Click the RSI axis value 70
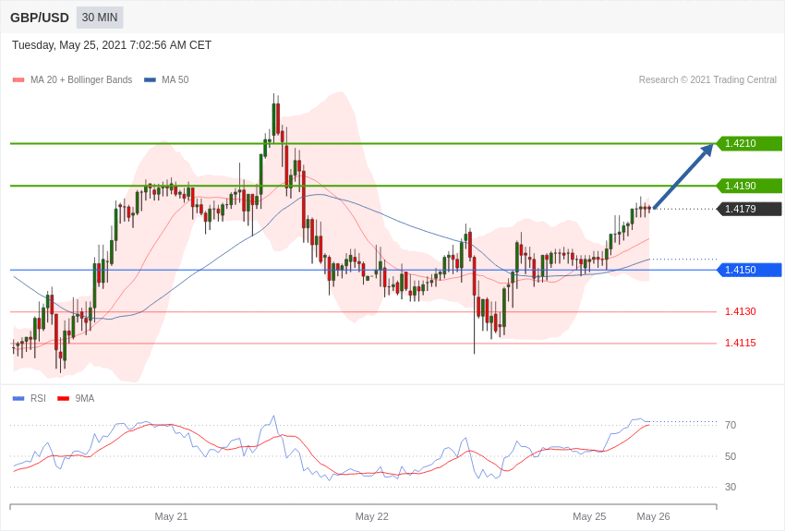The image size is (785, 532). click(x=731, y=425)
